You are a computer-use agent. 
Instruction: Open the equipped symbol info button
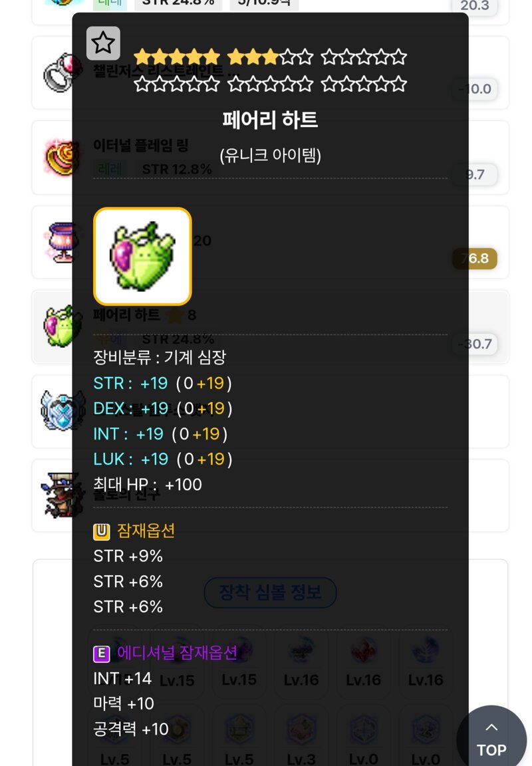[270, 592]
